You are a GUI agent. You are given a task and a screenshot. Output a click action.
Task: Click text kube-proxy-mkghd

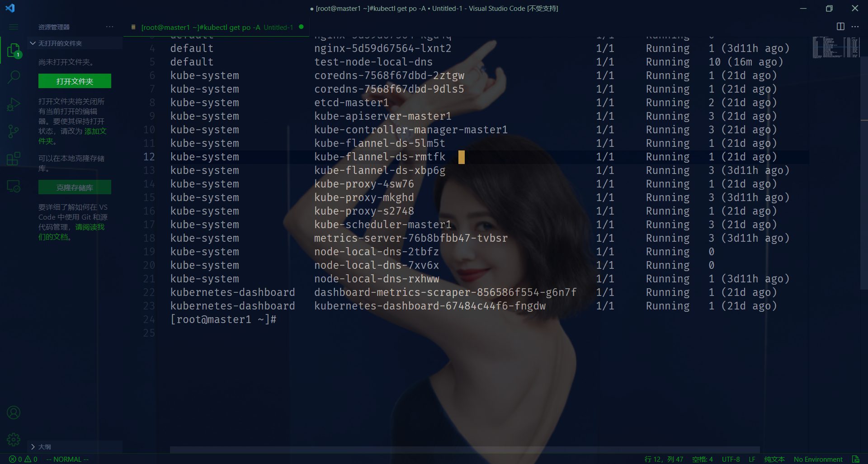(x=364, y=197)
